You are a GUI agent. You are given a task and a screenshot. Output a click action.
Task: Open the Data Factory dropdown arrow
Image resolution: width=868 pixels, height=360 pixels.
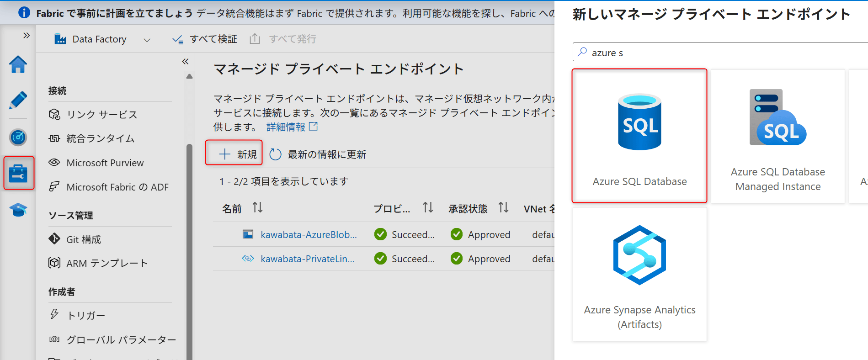[147, 40]
